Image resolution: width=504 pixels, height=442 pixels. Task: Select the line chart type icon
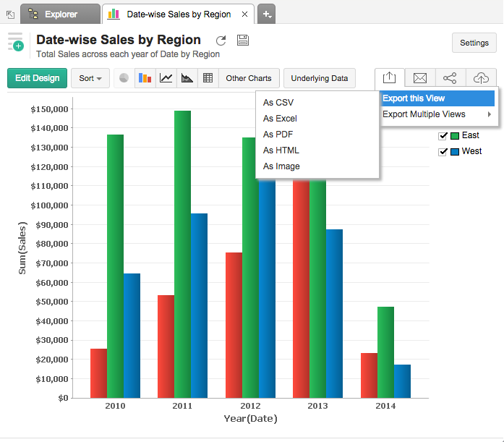point(166,78)
